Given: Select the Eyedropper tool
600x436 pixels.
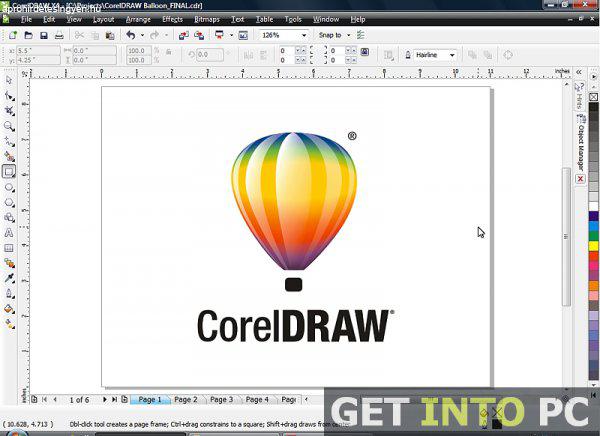Looking at the screenshot, I should 9,278.
